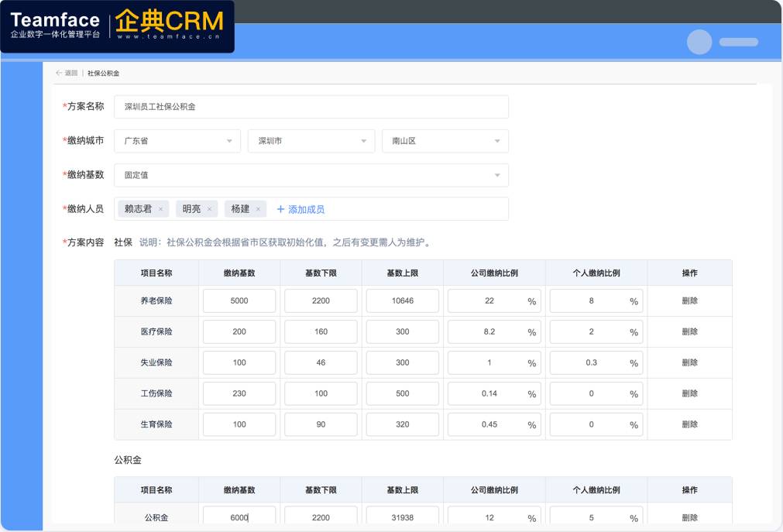Edit 工伤保险 payment base field 230

(239, 393)
